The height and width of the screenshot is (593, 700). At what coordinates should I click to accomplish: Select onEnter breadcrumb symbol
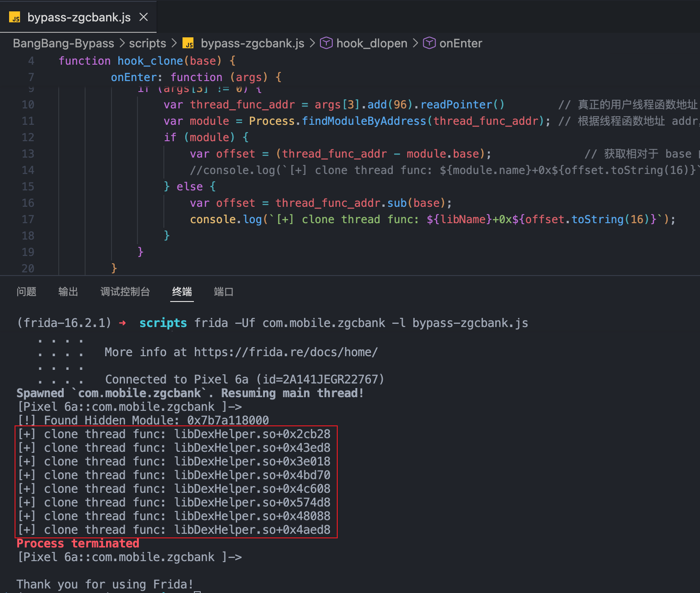coord(461,43)
